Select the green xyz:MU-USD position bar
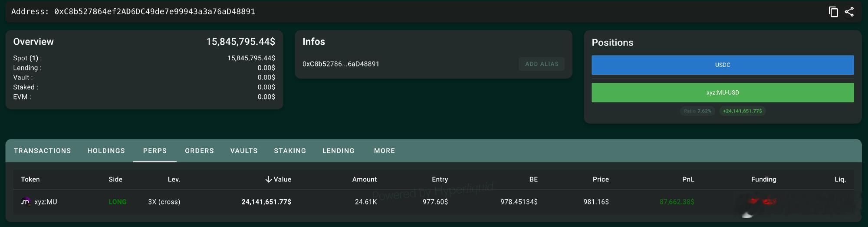This screenshot has height=227, width=868. point(723,92)
